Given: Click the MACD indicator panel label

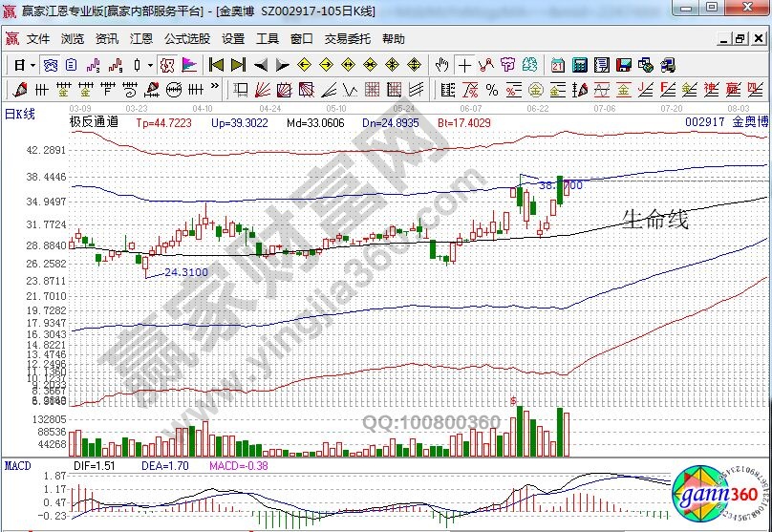Looking at the screenshot, I should pos(18,465).
